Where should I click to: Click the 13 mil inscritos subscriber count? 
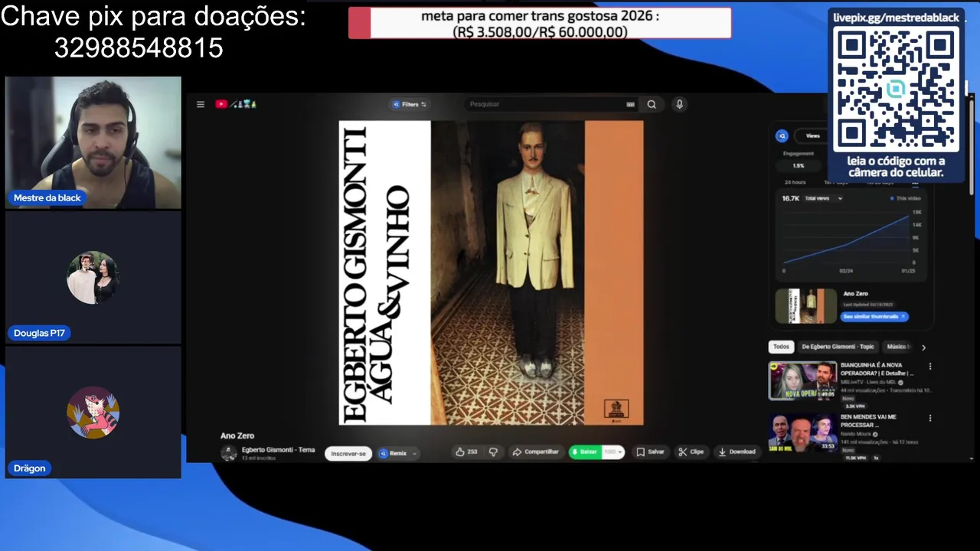pyautogui.click(x=258, y=458)
